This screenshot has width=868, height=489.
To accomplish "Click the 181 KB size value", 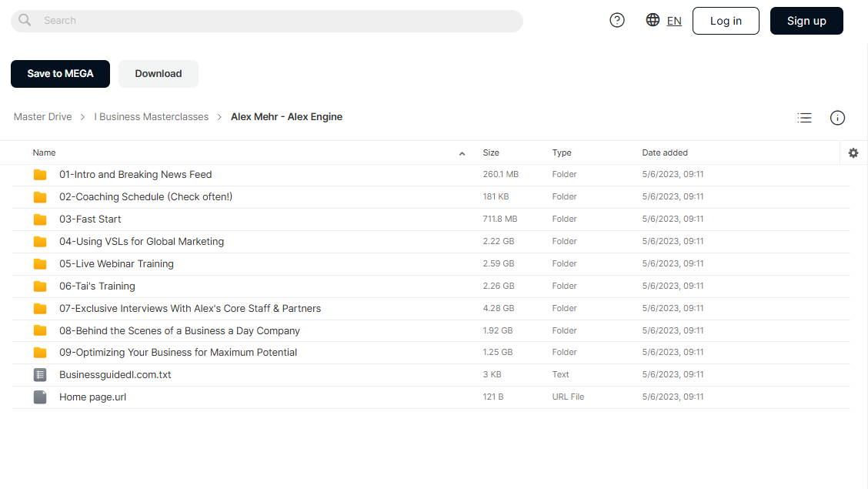I will [496, 196].
